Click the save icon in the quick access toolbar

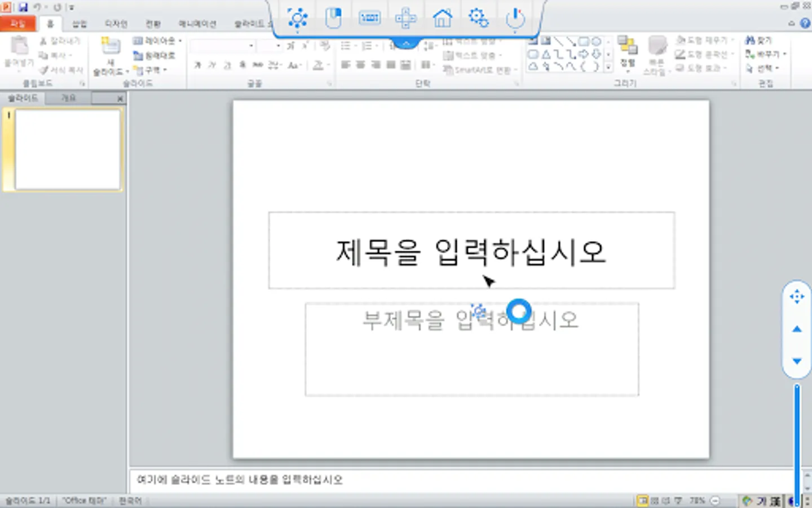point(23,7)
